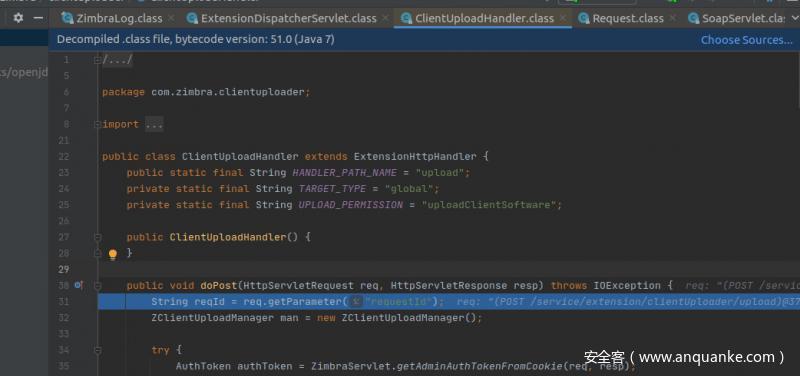Screen dimensions: 800x376
Task: Toggle breakpoint at line 32 gutter
Action: tap(78, 318)
